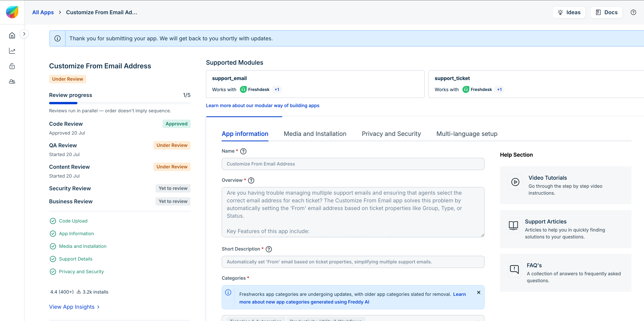Click the Video Tutorials play icon

pyautogui.click(x=515, y=182)
